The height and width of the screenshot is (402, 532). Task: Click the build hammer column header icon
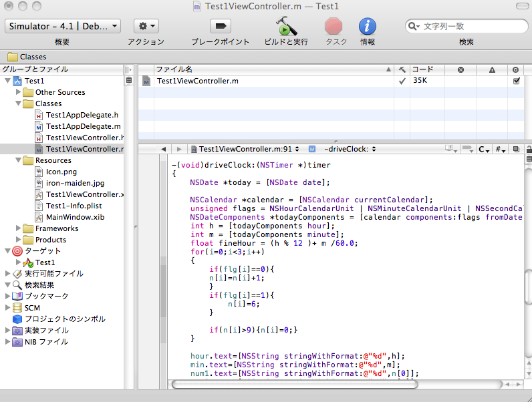click(x=402, y=69)
